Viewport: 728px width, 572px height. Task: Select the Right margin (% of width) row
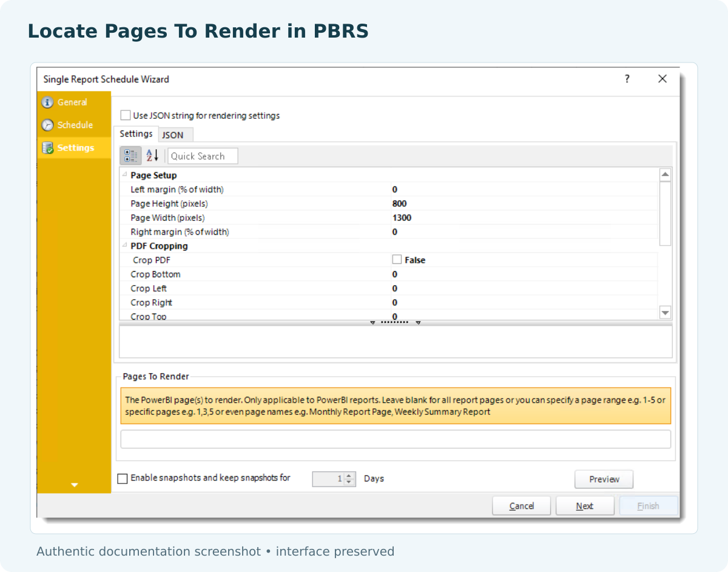(389, 232)
